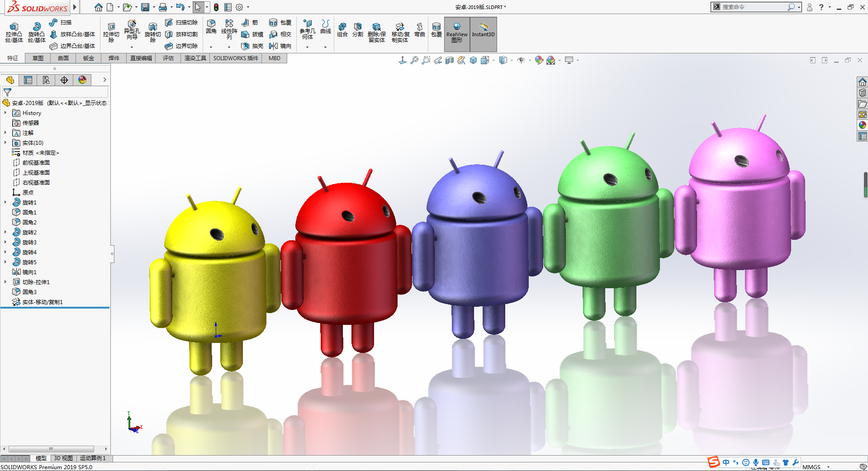Click the Previous View icon
868x471 pixels.
pos(438,60)
